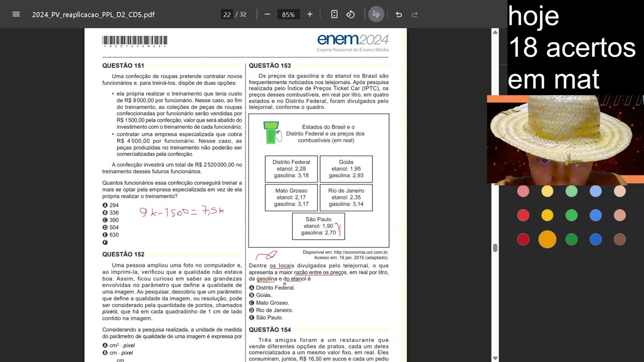Click the QUESTÃO 154 heading
Screen dimensions: 644x362
point(270,330)
